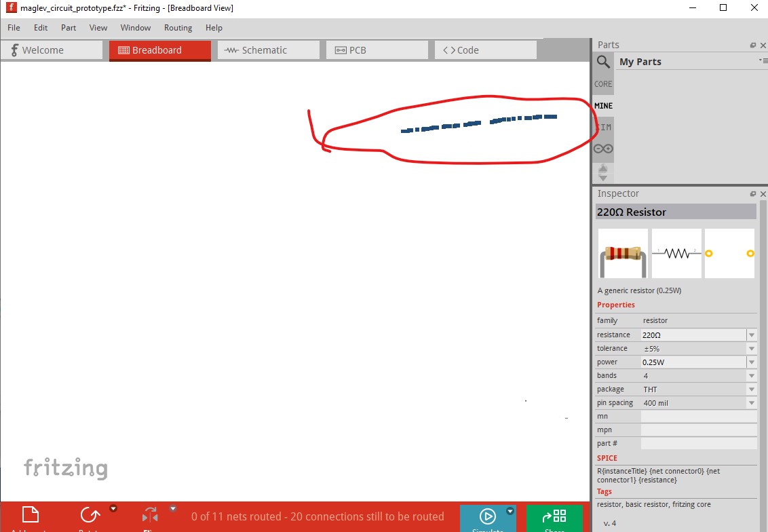
Task: Open the Arduino contrib parts bin
Action: (603, 149)
